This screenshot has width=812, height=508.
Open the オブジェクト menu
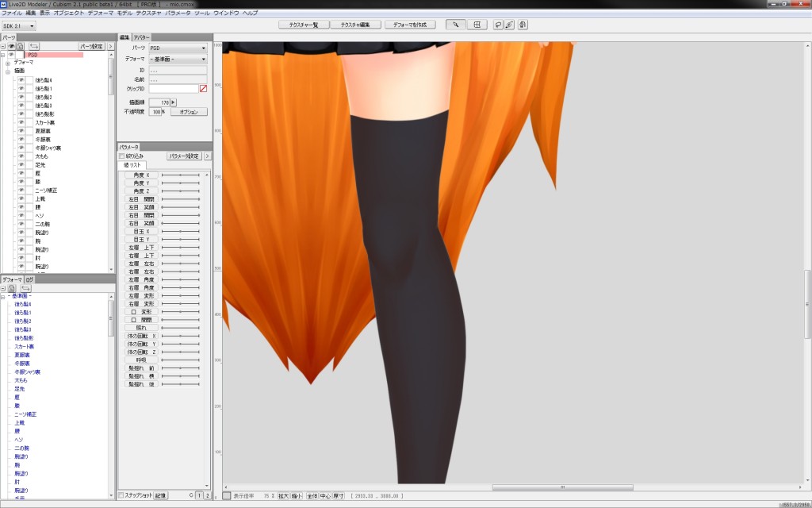click(68, 13)
